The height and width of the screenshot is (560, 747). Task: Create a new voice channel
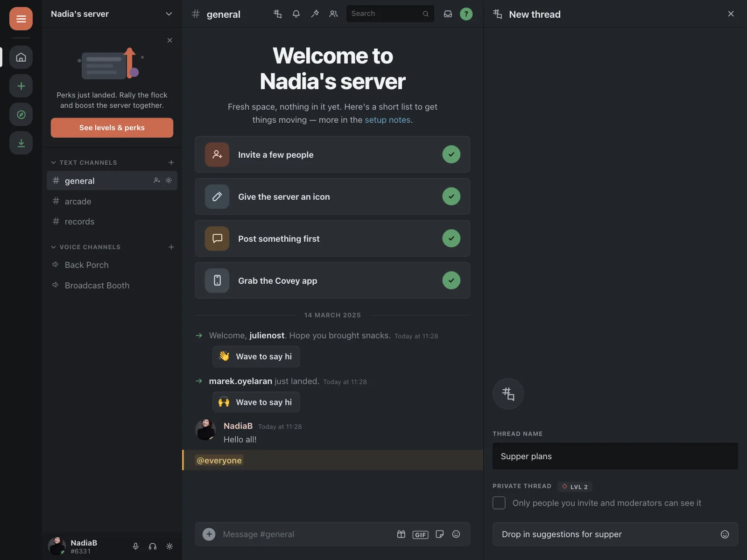pyautogui.click(x=171, y=247)
